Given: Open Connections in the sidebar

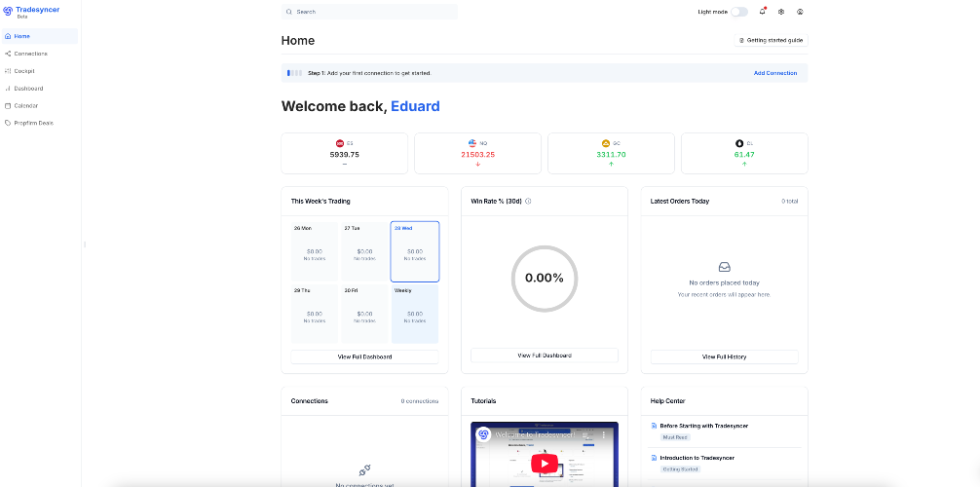Looking at the screenshot, I should (x=40, y=54).
